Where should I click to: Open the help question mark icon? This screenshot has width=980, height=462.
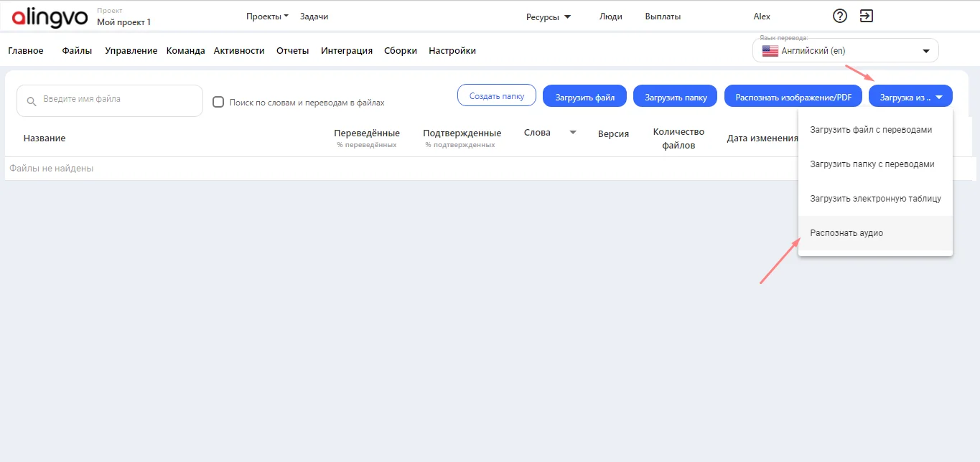839,16
